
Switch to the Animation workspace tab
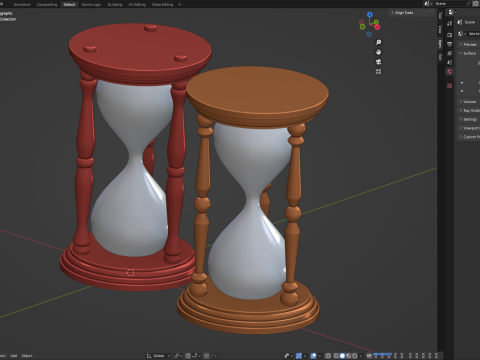point(22,4)
